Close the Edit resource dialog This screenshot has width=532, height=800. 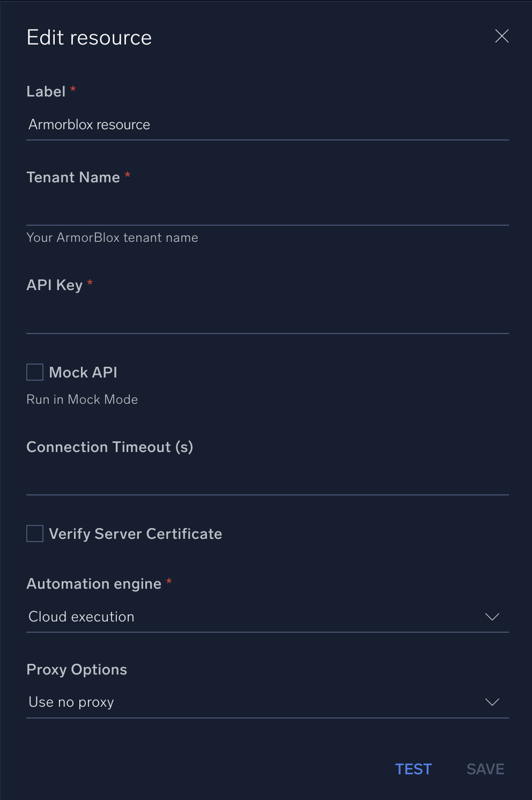(x=502, y=36)
